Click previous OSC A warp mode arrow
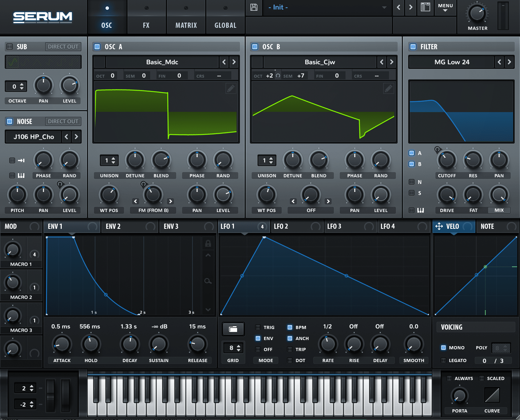Viewport: 520px width, 420px height. point(135,201)
